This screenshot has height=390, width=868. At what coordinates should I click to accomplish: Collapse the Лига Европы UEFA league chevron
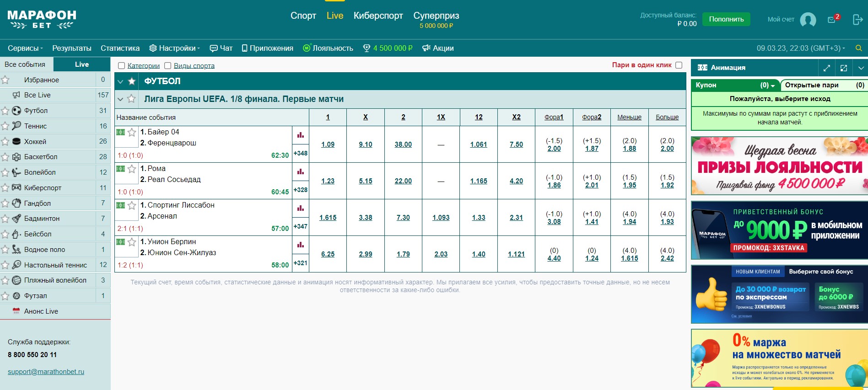tap(120, 99)
